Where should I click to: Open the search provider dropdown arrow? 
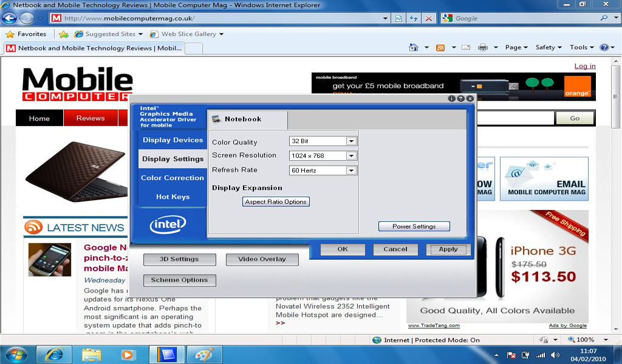tap(616, 18)
